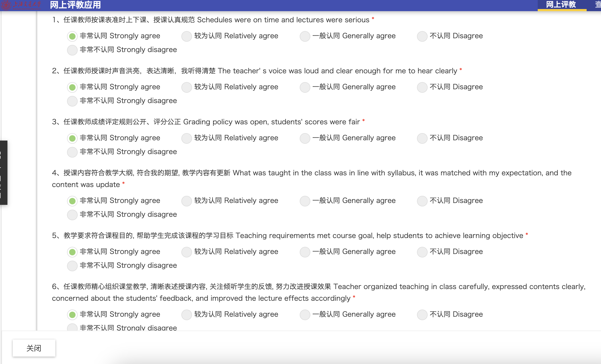Choose Disagree for question 6
Viewport: 601px width, 364px height.
pos(422,315)
